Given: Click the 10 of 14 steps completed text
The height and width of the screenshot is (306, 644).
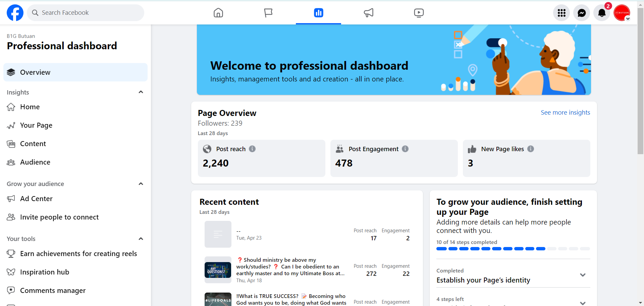Looking at the screenshot, I should point(467,242).
